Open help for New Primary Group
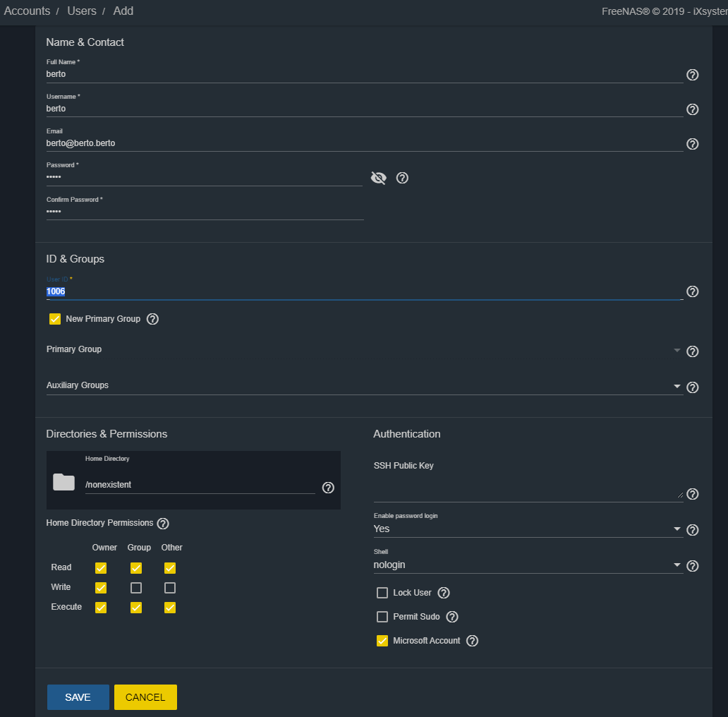The image size is (728, 717). click(x=152, y=319)
